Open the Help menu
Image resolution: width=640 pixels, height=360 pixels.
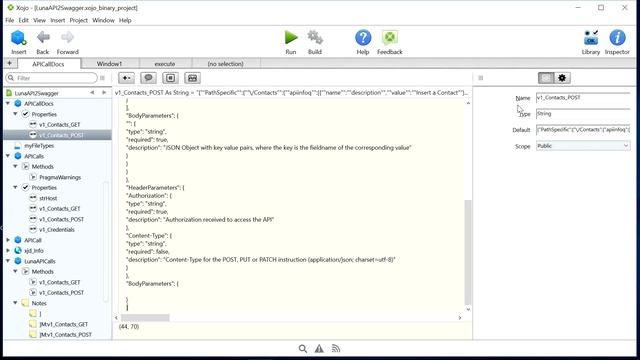tap(125, 20)
